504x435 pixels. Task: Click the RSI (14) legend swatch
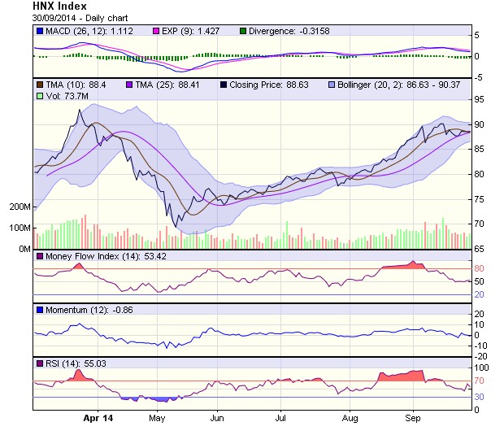pyautogui.click(x=39, y=363)
